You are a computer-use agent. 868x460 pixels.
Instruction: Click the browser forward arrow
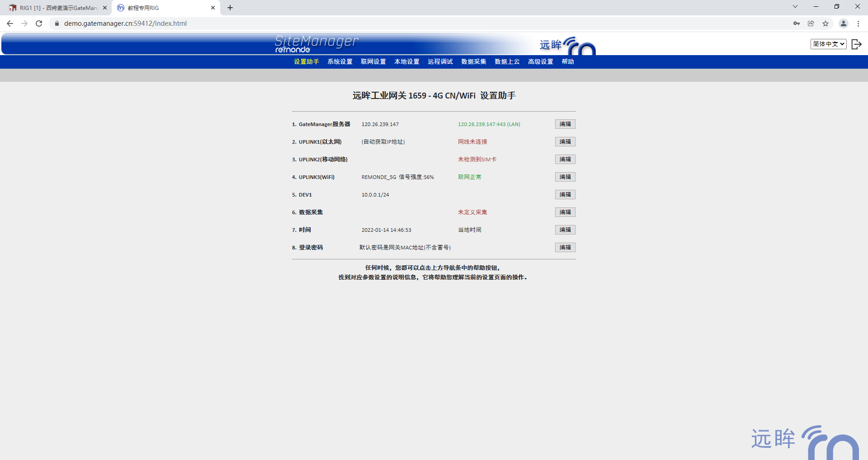pyautogui.click(x=24, y=23)
